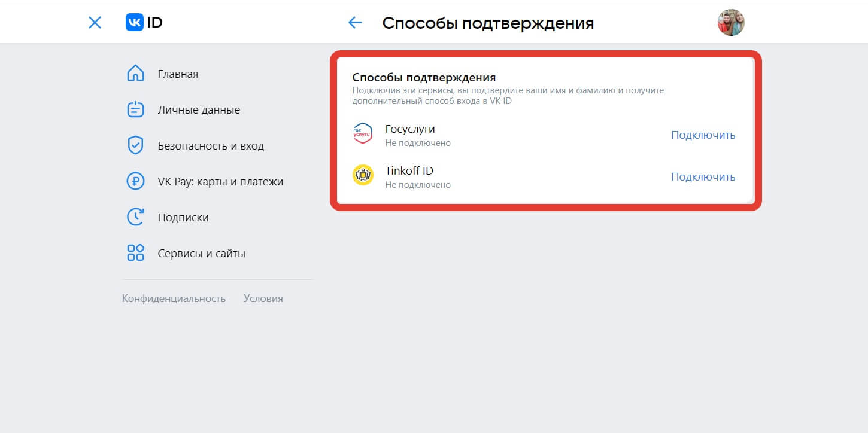The width and height of the screenshot is (868, 433).
Task: Click the Безопасность и вход shield icon
Action: (x=135, y=145)
